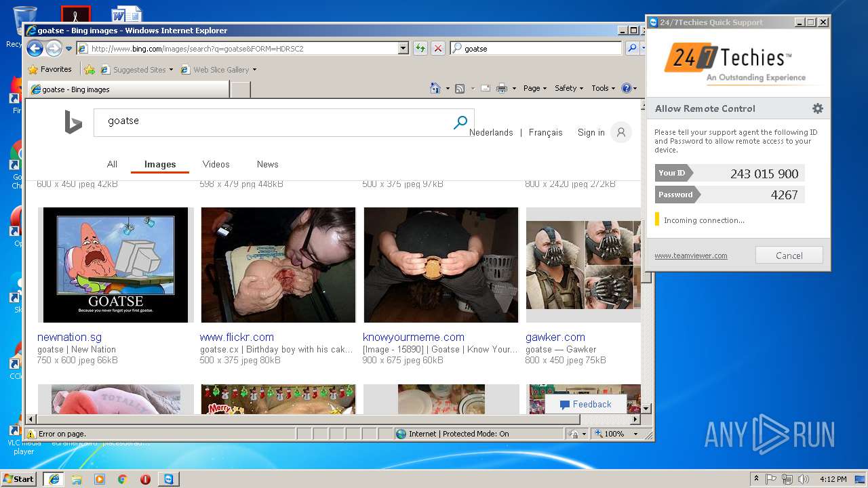Click the TeamViewer taskbar icon
Viewport: 868px width, 488px height.
point(168,479)
